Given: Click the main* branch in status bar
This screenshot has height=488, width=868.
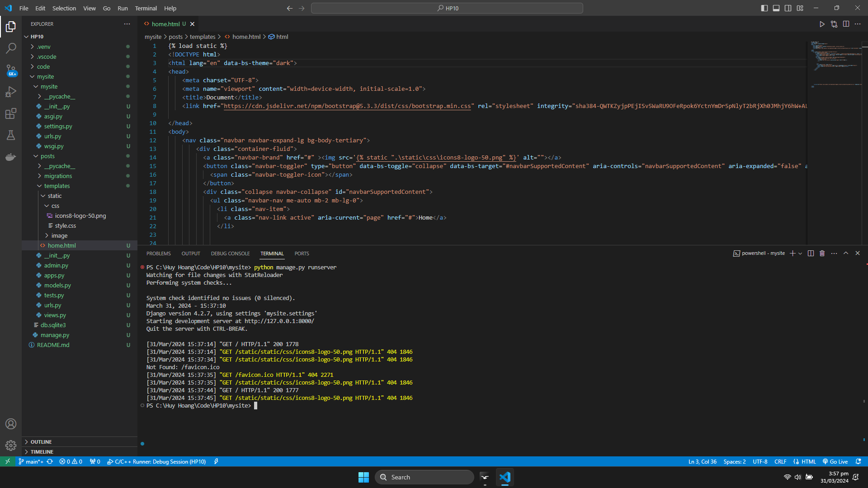Looking at the screenshot, I should pos(31,461).
